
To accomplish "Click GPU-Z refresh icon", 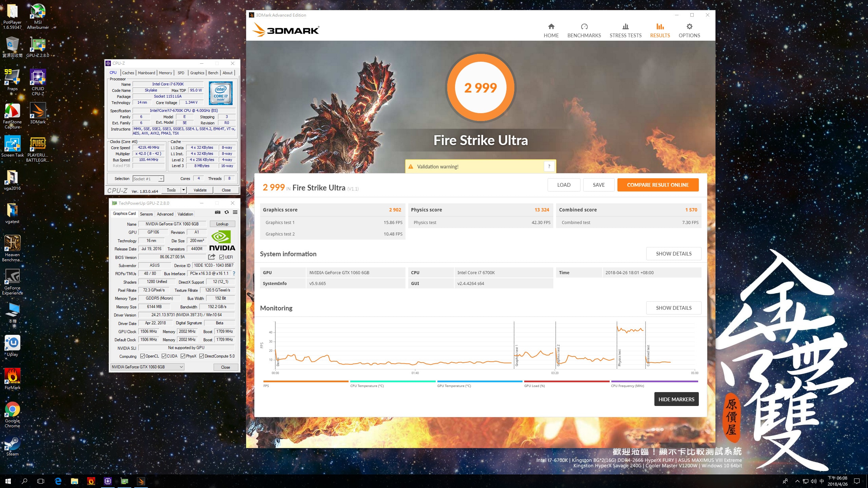I will (x=226, y=212).
